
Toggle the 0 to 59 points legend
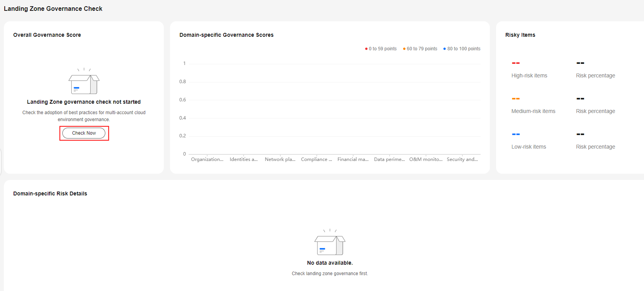point(381,49)
